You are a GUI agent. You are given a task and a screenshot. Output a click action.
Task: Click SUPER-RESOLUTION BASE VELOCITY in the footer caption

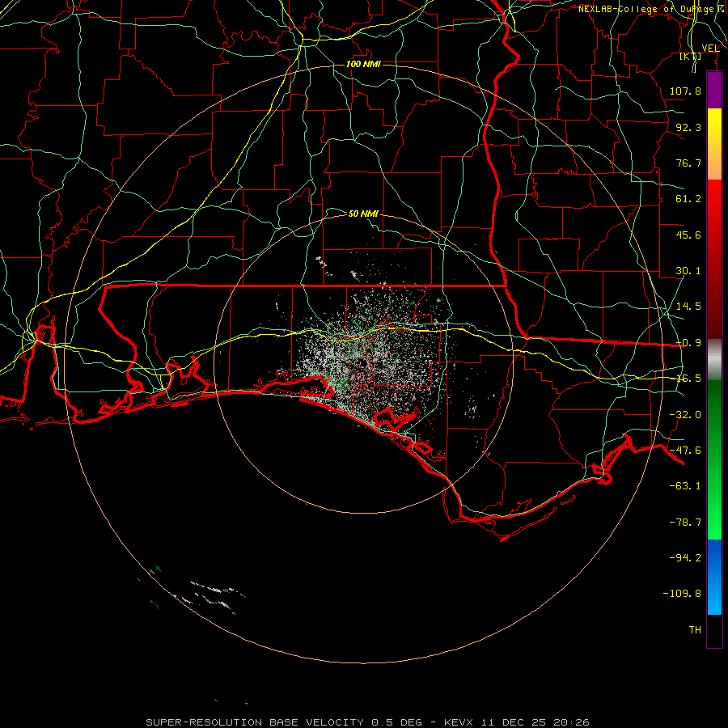[x=255, y=722]
